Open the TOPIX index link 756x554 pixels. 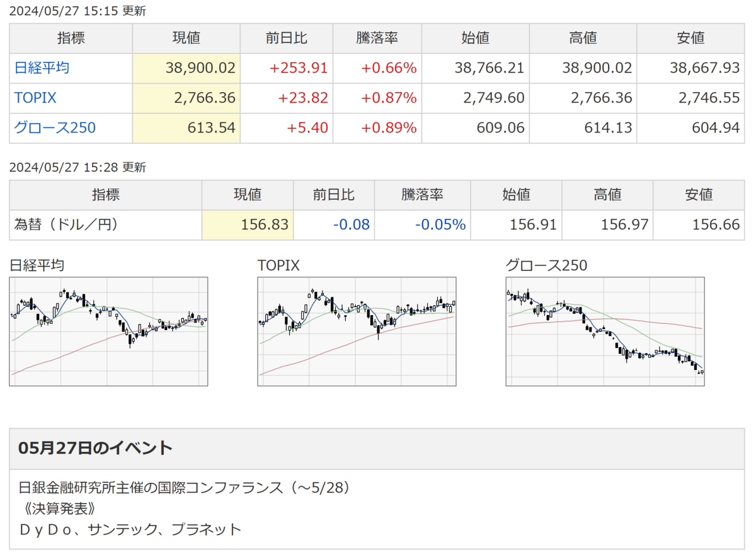pyautogui.click(x=35, y=98)
